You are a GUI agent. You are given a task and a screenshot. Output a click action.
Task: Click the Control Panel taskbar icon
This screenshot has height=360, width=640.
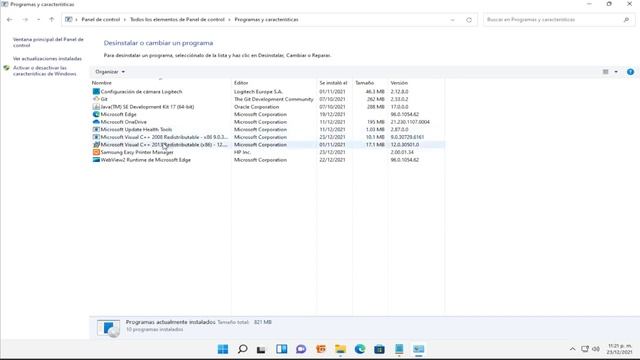418,349
